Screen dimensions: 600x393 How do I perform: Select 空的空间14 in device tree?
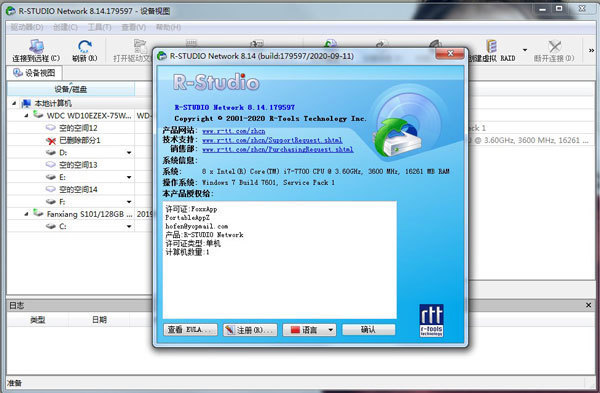pos(78,189)
